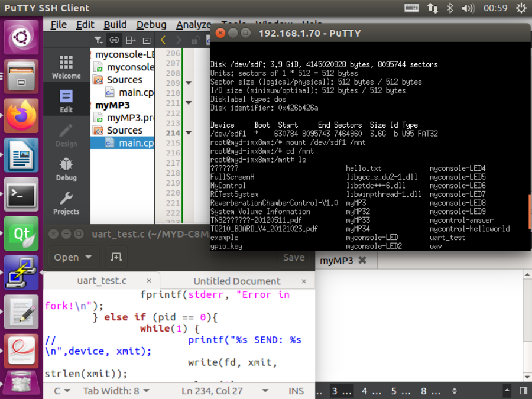This screenshot has width=532, height=399.
Task: Open the network indicator in top panel
Action: pyautogui.click(x=433, y=8)
